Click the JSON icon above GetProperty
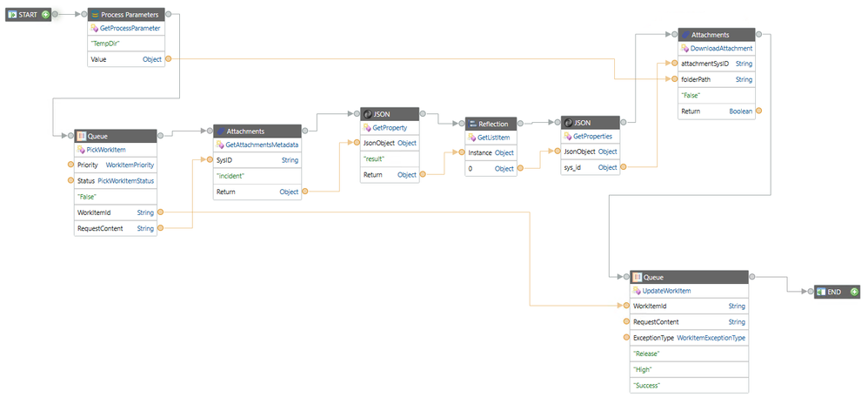This screenshot has height=411, width=868. (368, 115)
